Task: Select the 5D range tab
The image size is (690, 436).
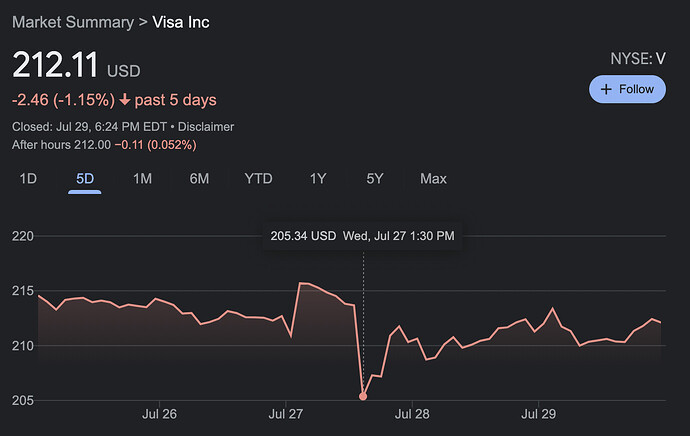Action: click(85, 179)
